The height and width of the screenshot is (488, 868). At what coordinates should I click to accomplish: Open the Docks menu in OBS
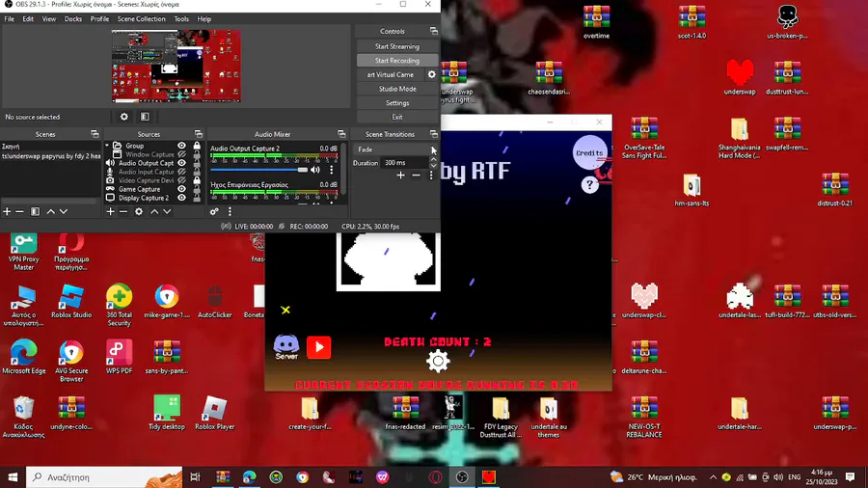coord(72,19)
